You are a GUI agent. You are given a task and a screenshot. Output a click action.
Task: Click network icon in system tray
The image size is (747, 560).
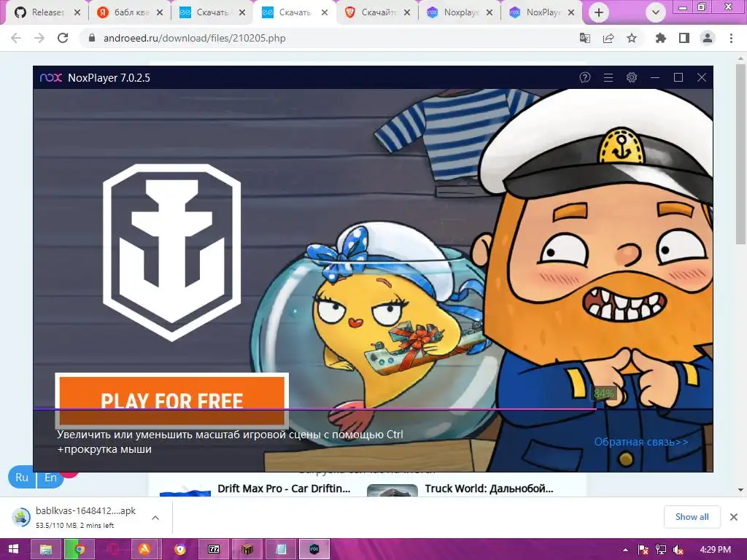661,550
